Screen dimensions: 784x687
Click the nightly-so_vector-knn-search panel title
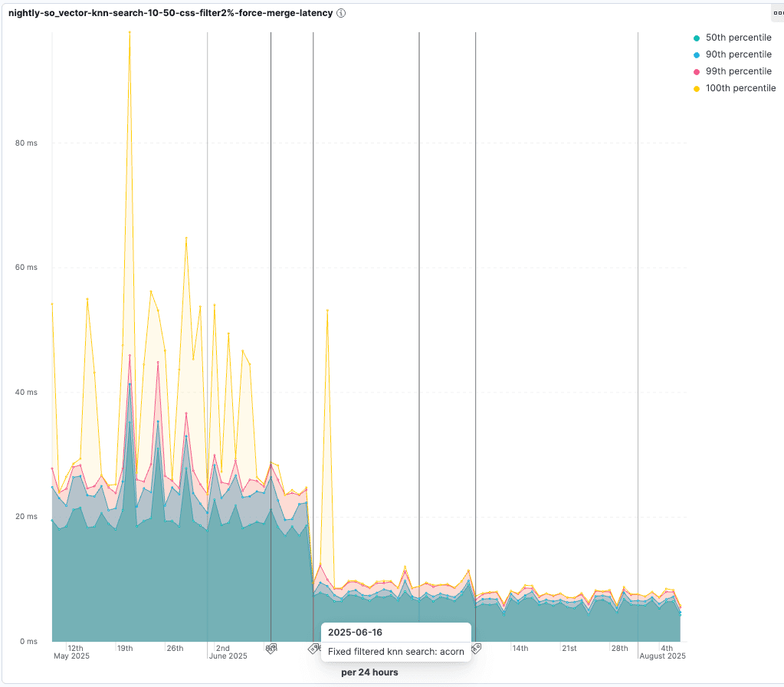point(170,13)
